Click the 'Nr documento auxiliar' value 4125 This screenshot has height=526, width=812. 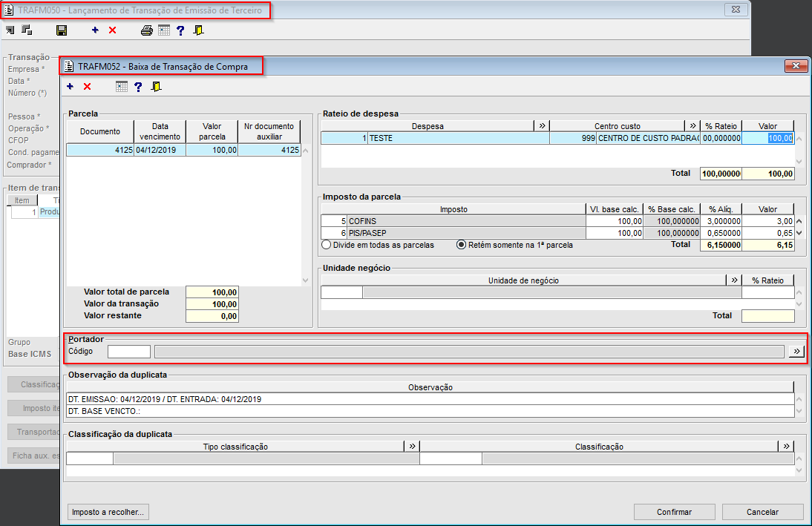coord(269,150)
